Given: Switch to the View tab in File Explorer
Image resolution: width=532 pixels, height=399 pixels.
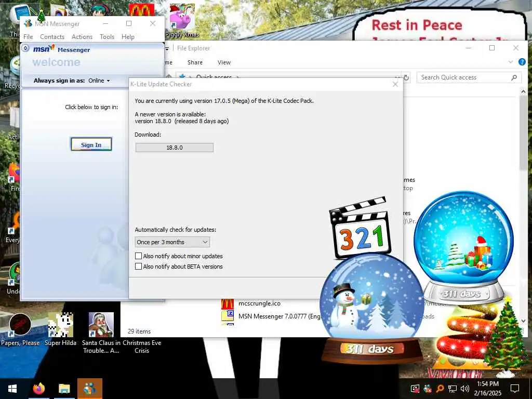Looking at the screenshot, I should [x=224, y=62].
